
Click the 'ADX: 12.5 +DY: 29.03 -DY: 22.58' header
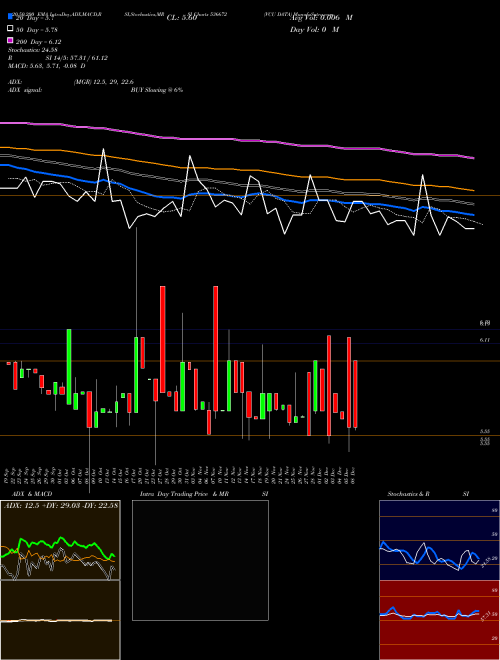(x=61, y=505)
